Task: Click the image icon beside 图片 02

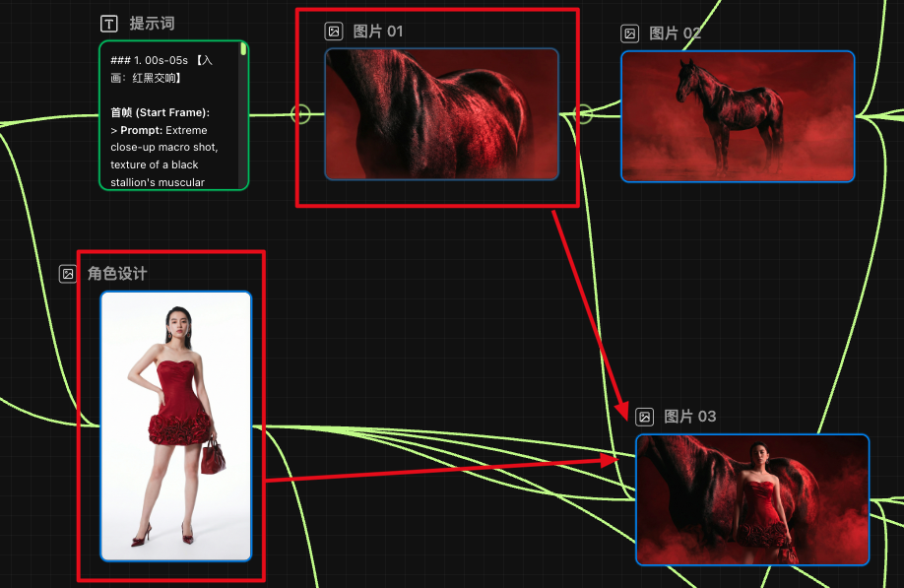Action: tap(629, 33)
